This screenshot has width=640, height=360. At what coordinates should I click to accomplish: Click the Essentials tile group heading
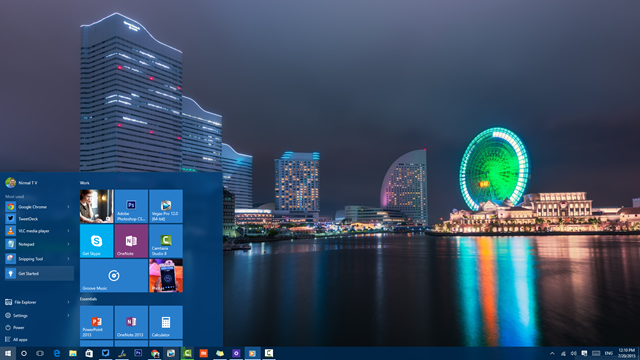[x=88, y=299]
